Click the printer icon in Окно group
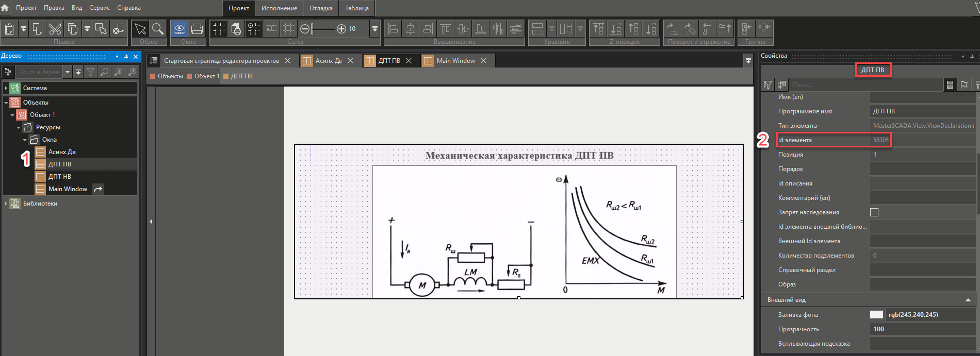 pyautogui.click(x=197, y=29)
